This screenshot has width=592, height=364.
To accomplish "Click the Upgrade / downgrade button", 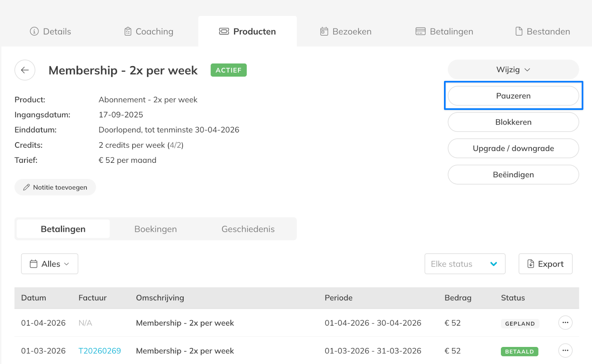I will pyautogui.click(x=513, y=148).
